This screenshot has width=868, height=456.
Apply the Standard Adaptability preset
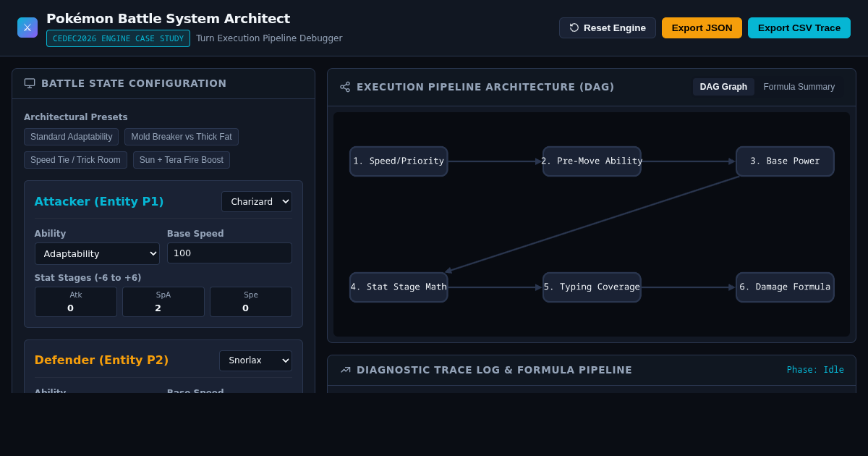(71, 137)
